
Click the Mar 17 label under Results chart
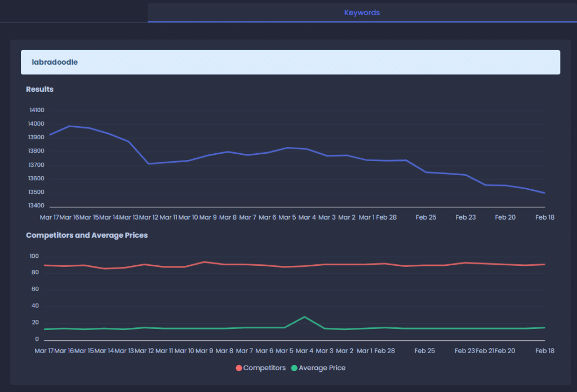49,217
